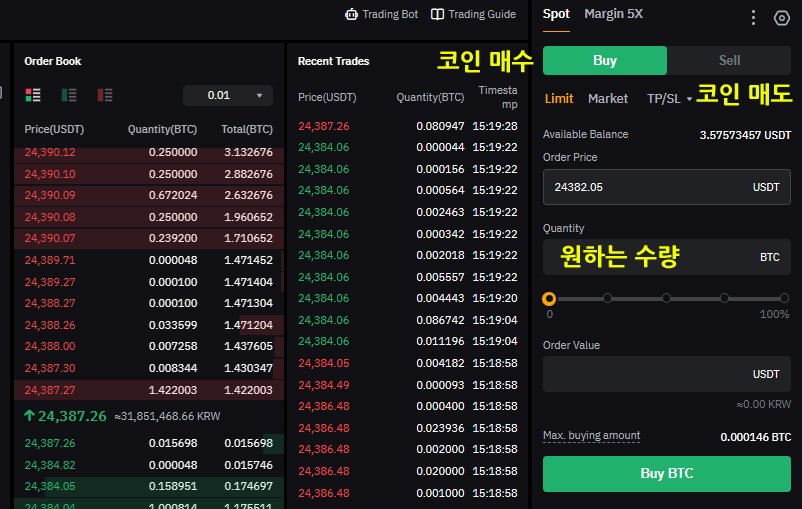Click the ≈31,851,468.66 KRW value
This screenshot has height=509, width=802.
(167, 416)
